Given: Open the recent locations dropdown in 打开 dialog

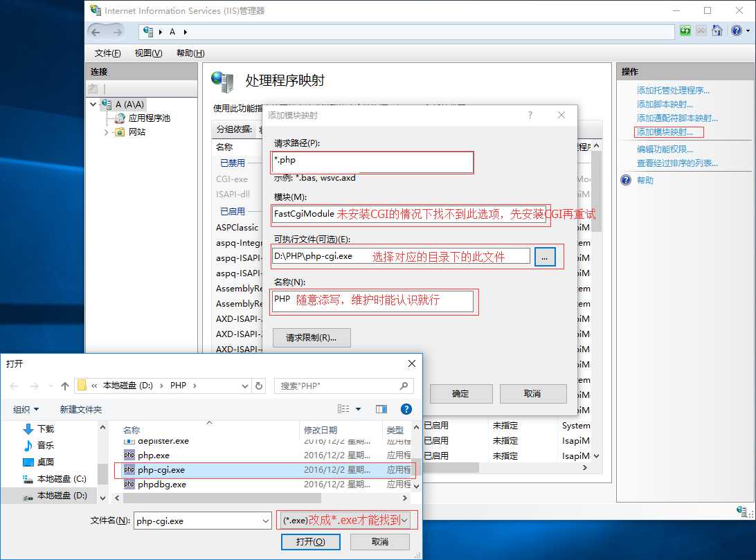Looking at the screenshot, I should pos(51,386).
